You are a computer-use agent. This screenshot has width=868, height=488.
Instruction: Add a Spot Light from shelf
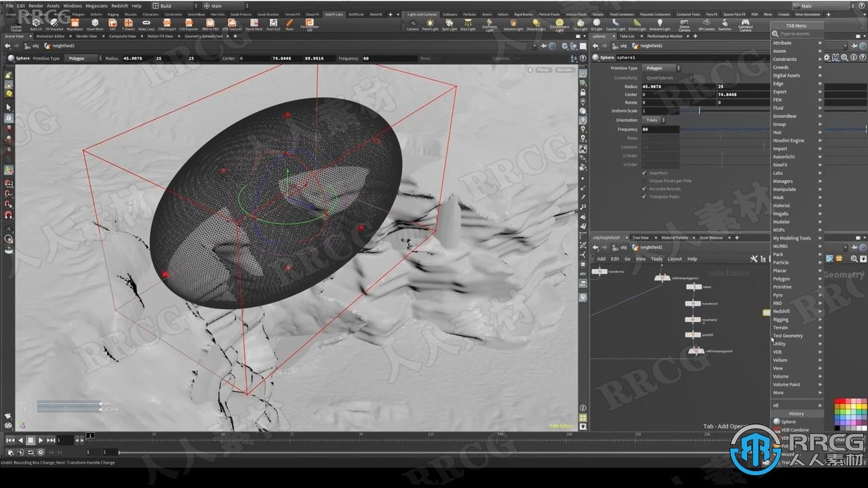[449, 25]
